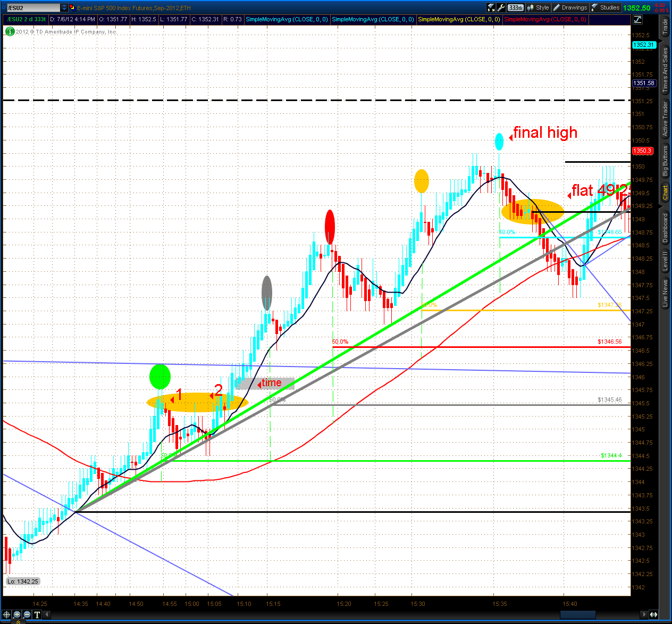Open the Live News side tab
The width and height of the screenshot is (672, 624).
coord(665,293)
